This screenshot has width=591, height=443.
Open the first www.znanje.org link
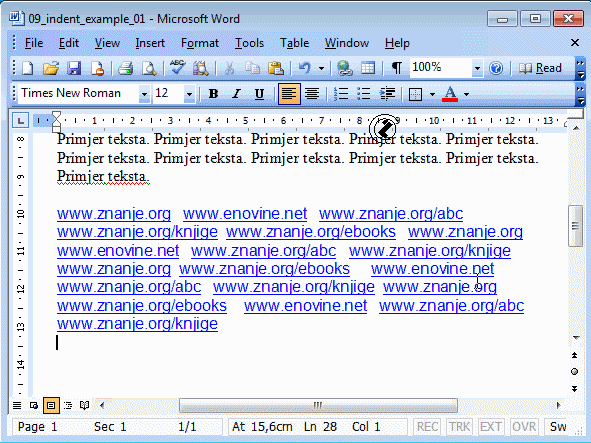114,214
